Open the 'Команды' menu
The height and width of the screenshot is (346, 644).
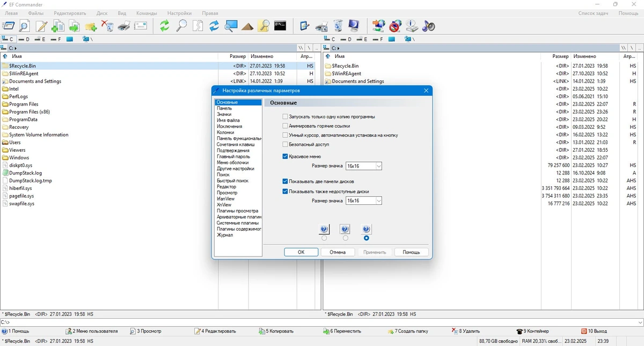(x=147, y=13)
